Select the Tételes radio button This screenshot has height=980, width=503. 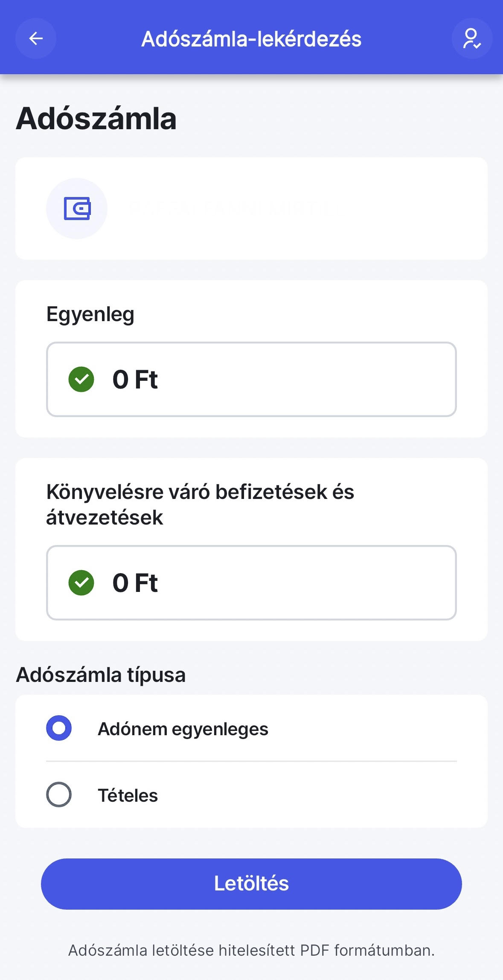[x=59, y=794]
